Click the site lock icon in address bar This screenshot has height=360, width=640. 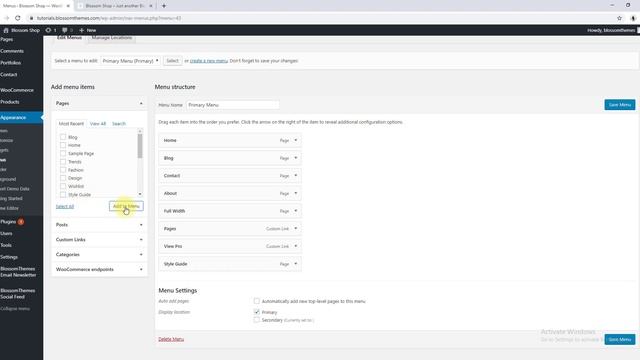31,18
